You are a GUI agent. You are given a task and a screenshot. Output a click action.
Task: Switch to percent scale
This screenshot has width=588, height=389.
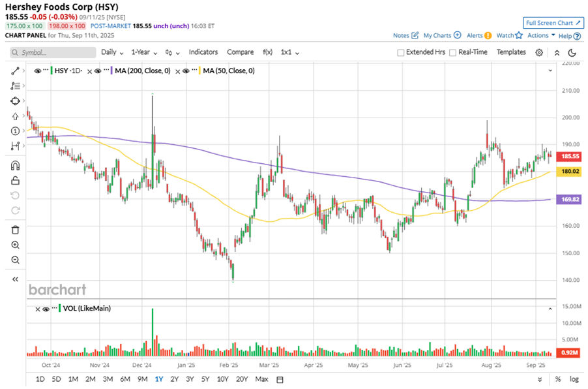(x=558, y=379)
